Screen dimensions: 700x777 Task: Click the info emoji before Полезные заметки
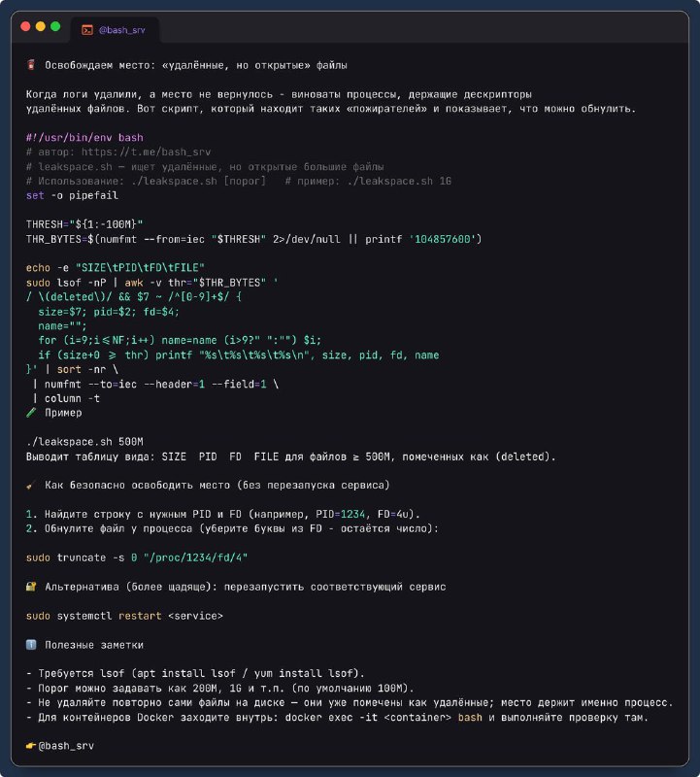(x=31, y=644)
